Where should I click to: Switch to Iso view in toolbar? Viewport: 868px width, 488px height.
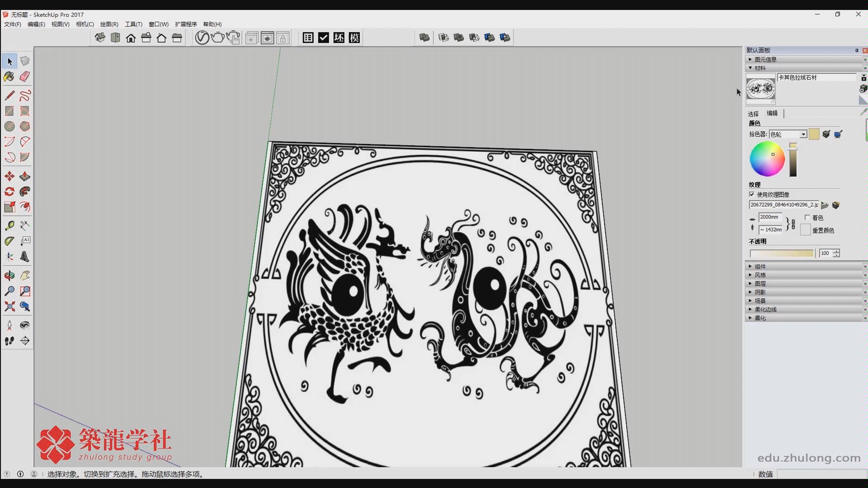click(x=100, y=38)
